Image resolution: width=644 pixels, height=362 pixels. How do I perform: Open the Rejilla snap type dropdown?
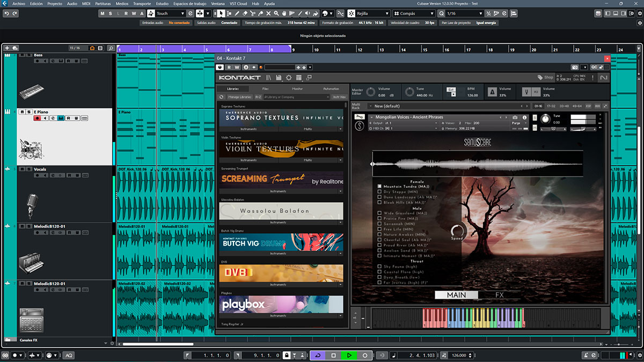(x=373, y=13)
